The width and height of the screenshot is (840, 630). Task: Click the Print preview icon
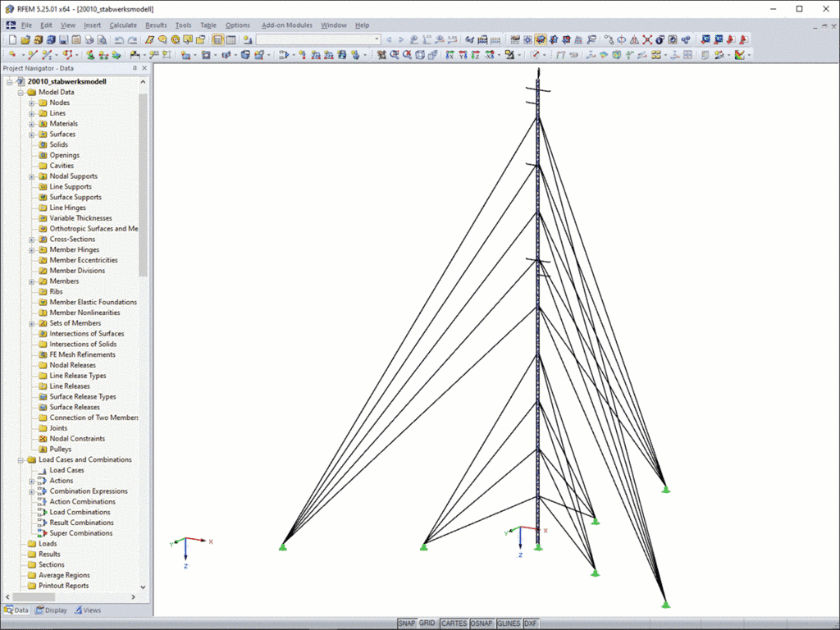pyautogui.click(x=102, y=39)
